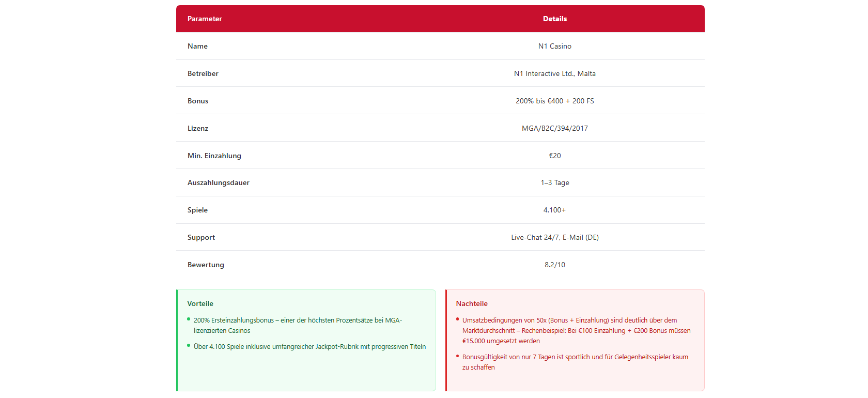This screenshot has height=398, width=868.
Task: Select N1 Interactive Ltd., Malta cell
Action: [x=554, y=73]
